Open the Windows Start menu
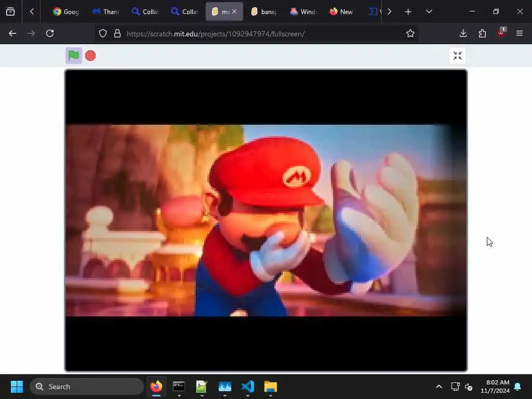 (x=17, y=387)
